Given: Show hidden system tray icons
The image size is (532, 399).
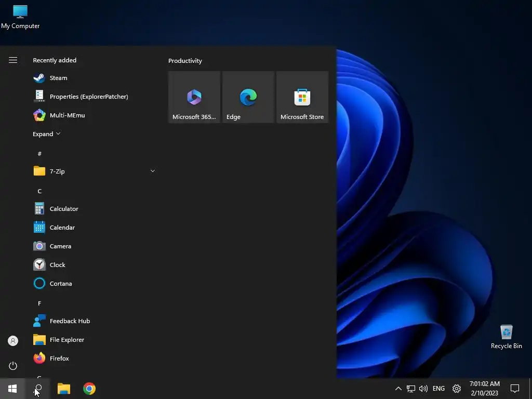Looking at the screenshot, I should point(398,389).
